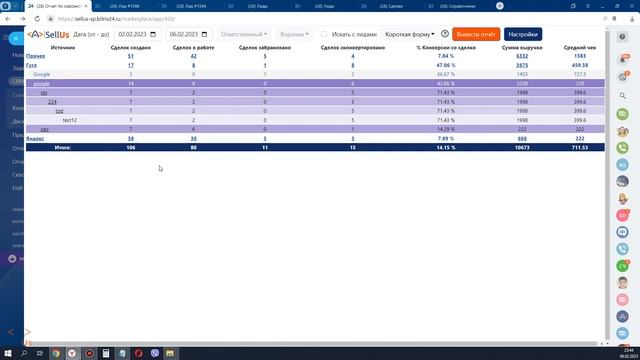Click Средний чек column header

coord(580,48)
